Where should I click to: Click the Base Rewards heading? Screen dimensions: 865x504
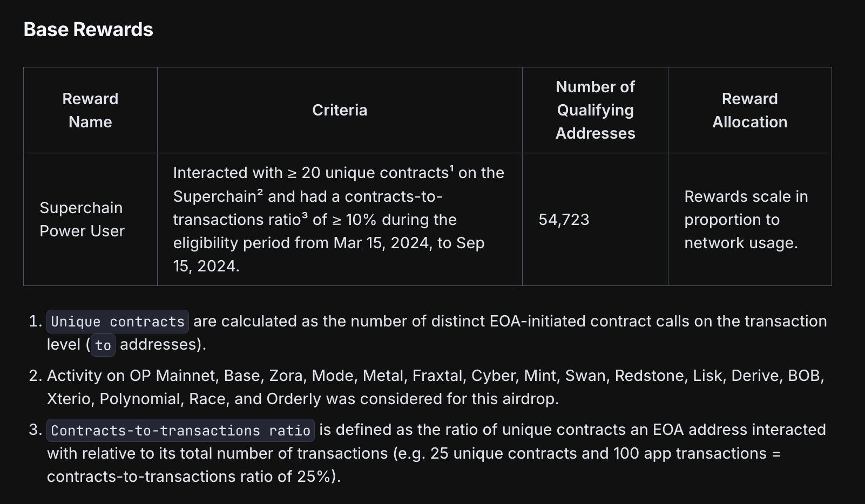pos(88,30)
